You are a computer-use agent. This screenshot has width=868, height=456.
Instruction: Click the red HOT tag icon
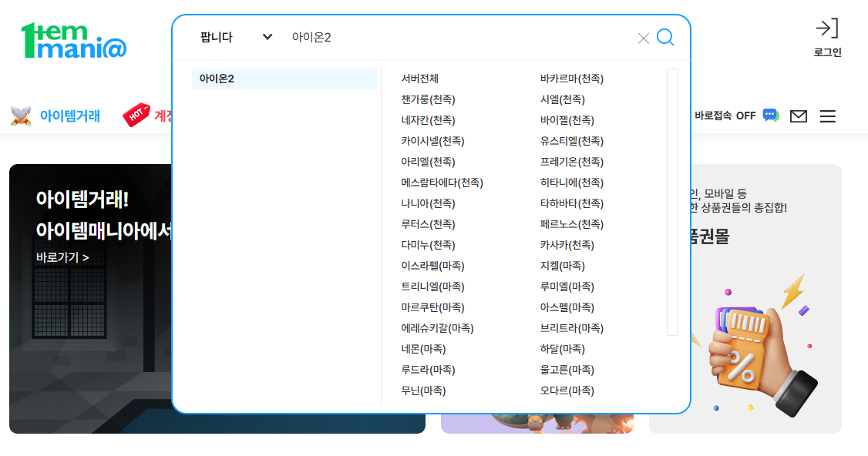coord(136,115)
